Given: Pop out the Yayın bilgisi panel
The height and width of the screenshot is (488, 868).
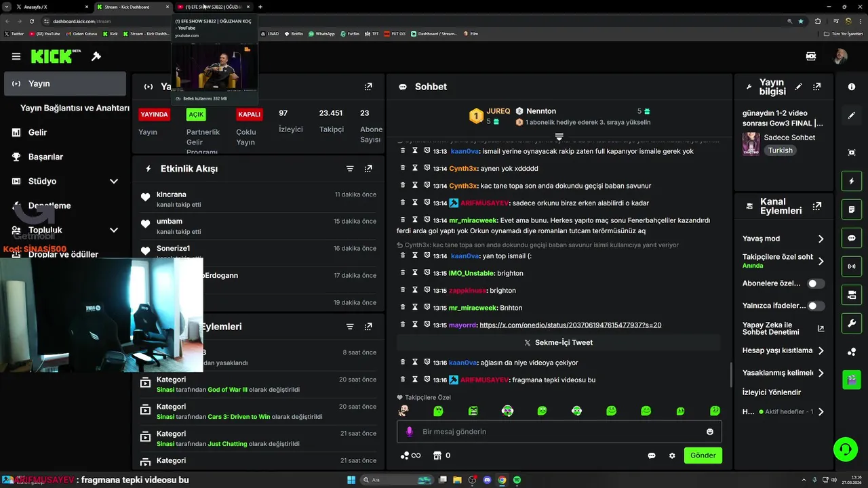Looking at the screenshot, I should [x=817, y=87].
